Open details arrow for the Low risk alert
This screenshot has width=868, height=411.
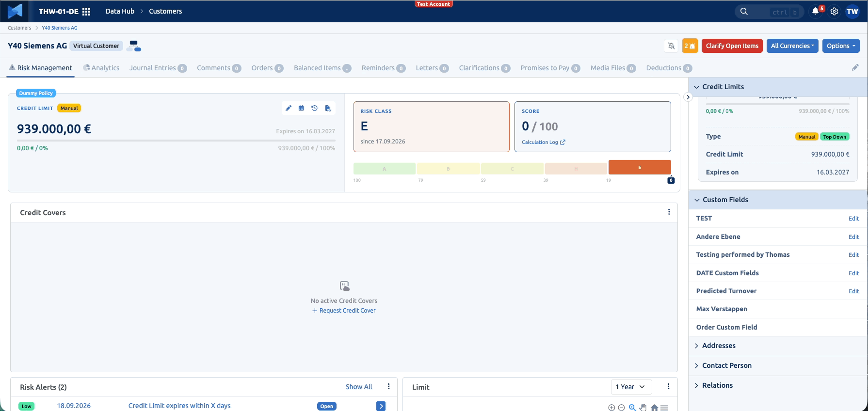point(381,406)
